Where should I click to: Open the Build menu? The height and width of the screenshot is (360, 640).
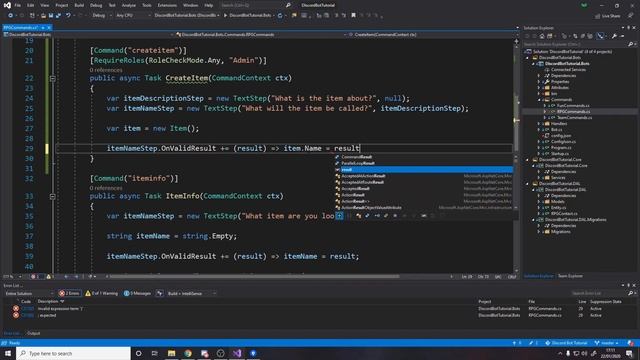tap(79, 5)
